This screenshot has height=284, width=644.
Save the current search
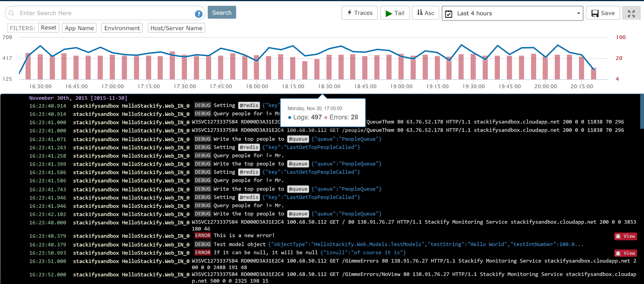point(603,13)
